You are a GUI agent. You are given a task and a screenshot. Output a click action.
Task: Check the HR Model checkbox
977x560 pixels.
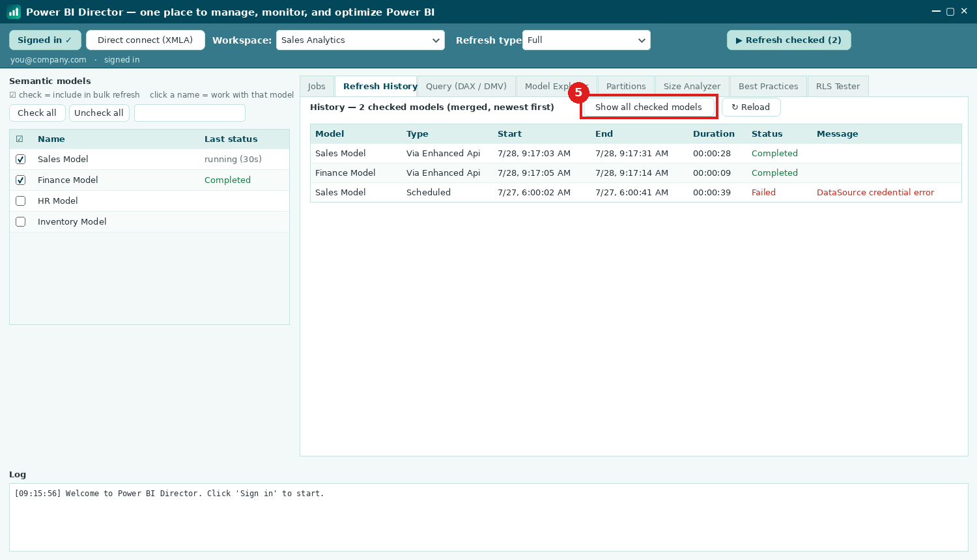[20, 201]
